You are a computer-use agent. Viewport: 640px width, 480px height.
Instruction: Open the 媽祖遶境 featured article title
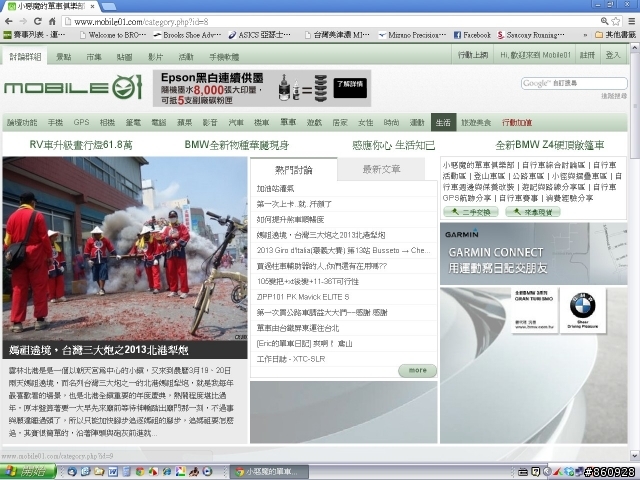point(99,350)
